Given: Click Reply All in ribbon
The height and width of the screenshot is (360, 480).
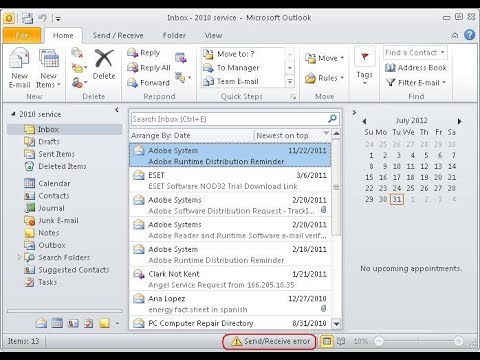Looking at the screenshot, I should [149, 68].
